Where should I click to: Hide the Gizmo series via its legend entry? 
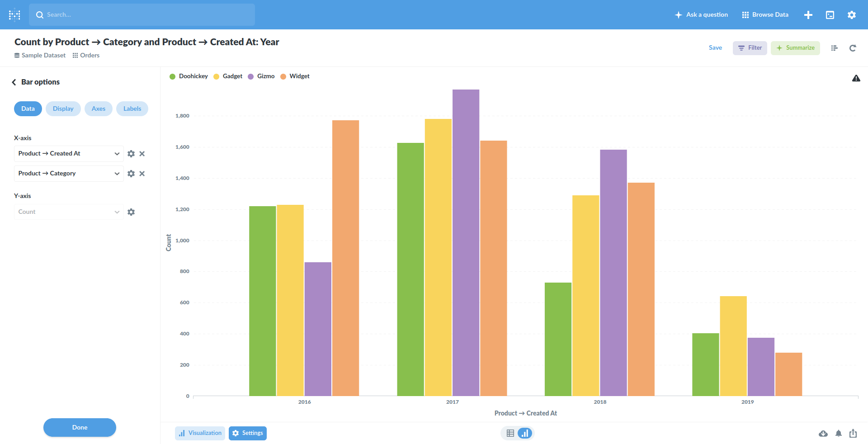point(261,76)
